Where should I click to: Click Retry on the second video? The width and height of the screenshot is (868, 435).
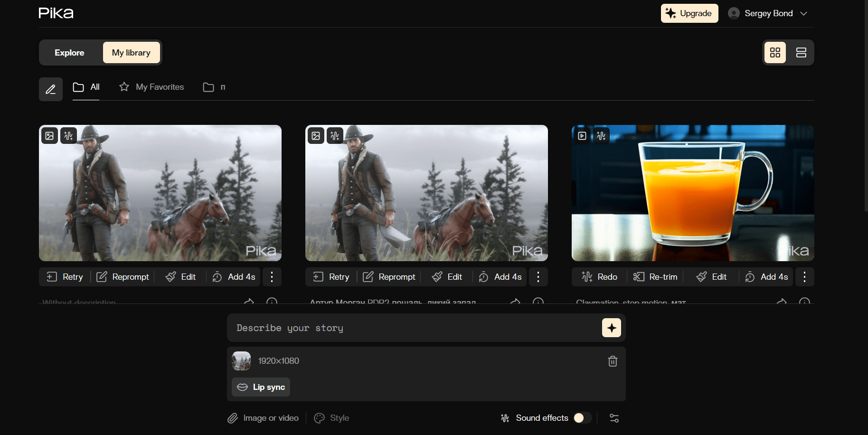click(x=331, y=277)
